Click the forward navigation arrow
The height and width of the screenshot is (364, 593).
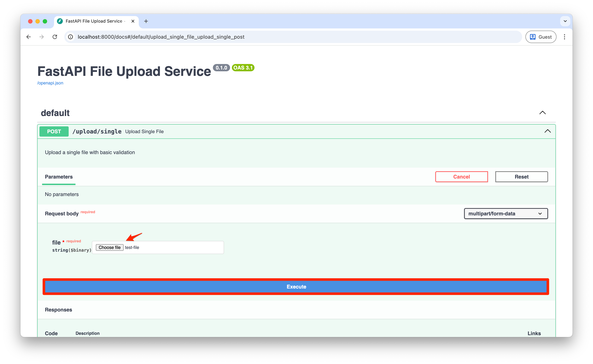click(x=41, y=37)
